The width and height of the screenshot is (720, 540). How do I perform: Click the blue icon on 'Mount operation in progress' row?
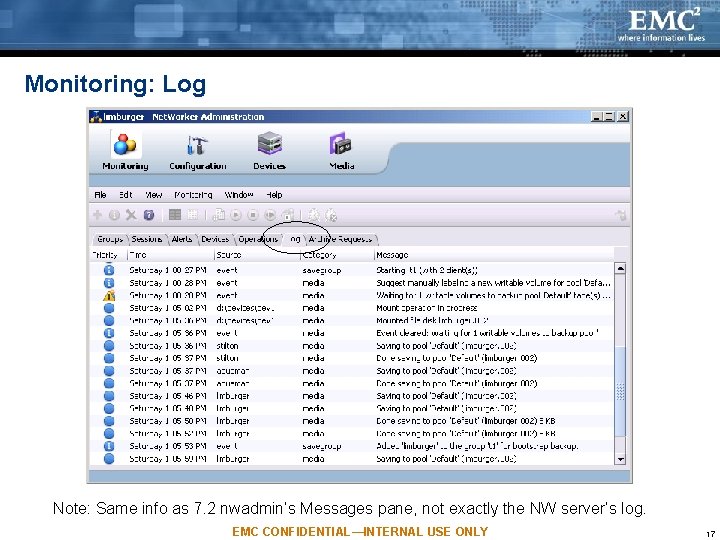click(109, 308)
